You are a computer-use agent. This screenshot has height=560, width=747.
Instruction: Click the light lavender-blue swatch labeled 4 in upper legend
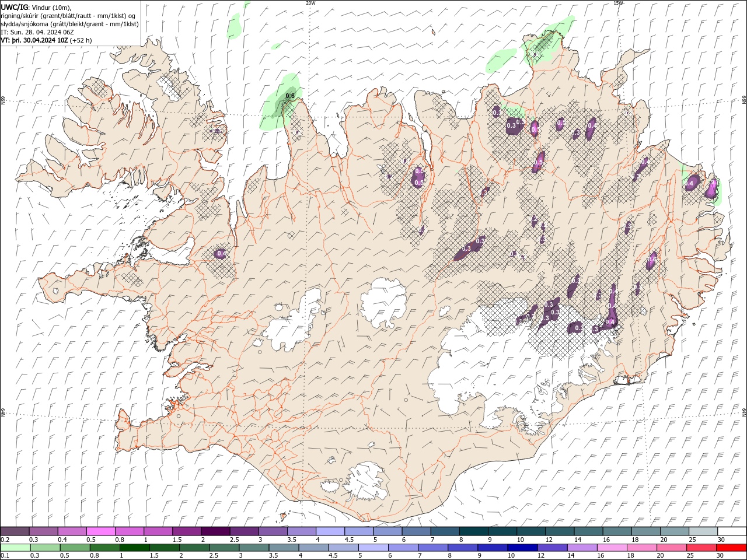(330, 531)
